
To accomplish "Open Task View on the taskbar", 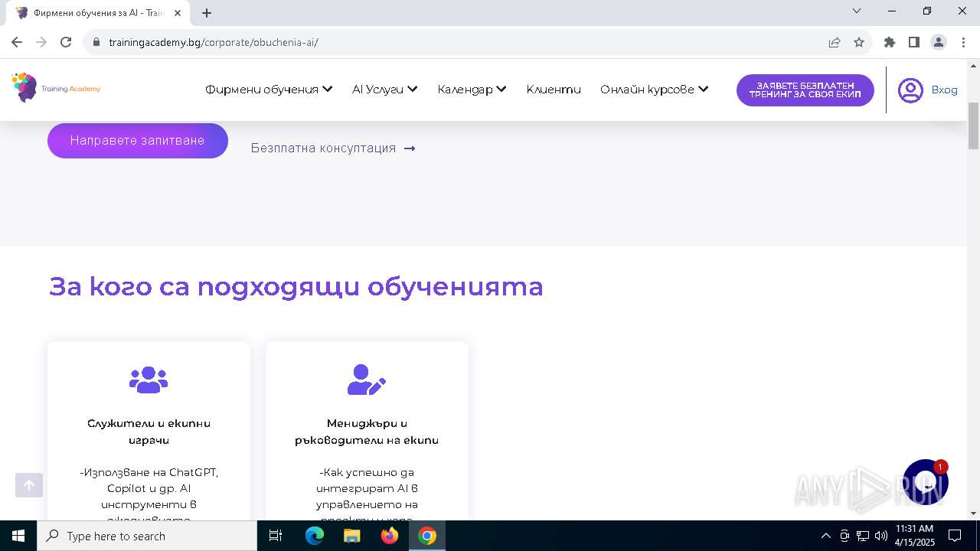I will coord(276,536).
